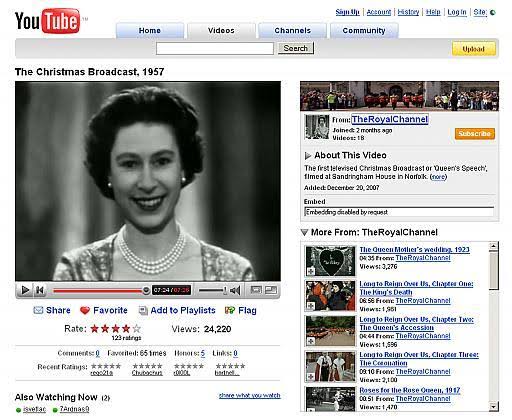Collapse the About This Video section
512x420 pixels.
308,156
